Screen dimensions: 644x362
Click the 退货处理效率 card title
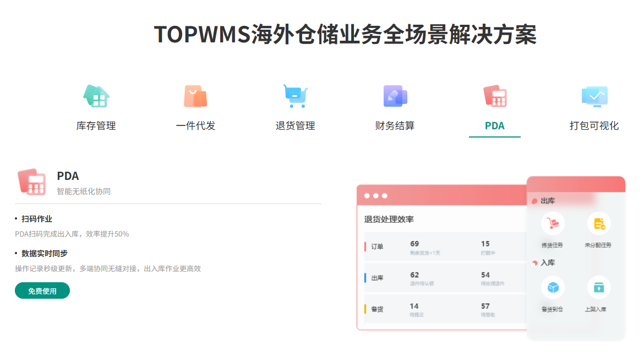pyautogui.click(x=389, y=220)
